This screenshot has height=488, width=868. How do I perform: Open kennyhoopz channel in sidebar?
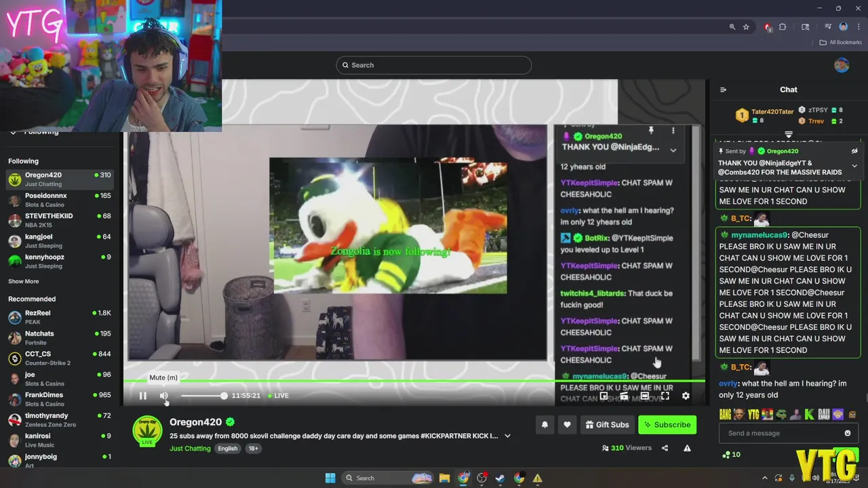pos(59,262)
